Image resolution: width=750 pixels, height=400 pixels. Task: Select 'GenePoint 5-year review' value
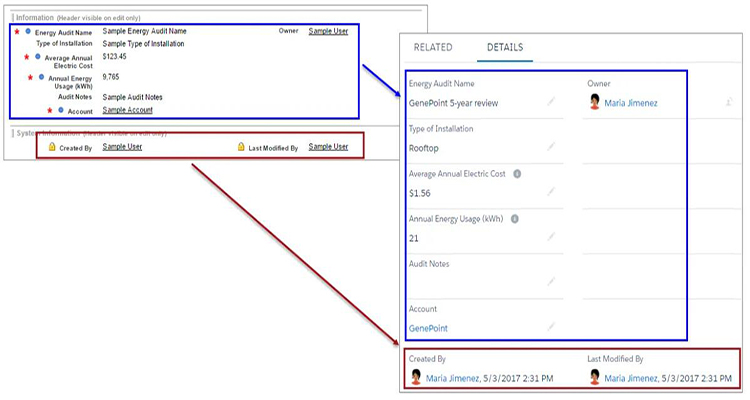coord(453,103)
